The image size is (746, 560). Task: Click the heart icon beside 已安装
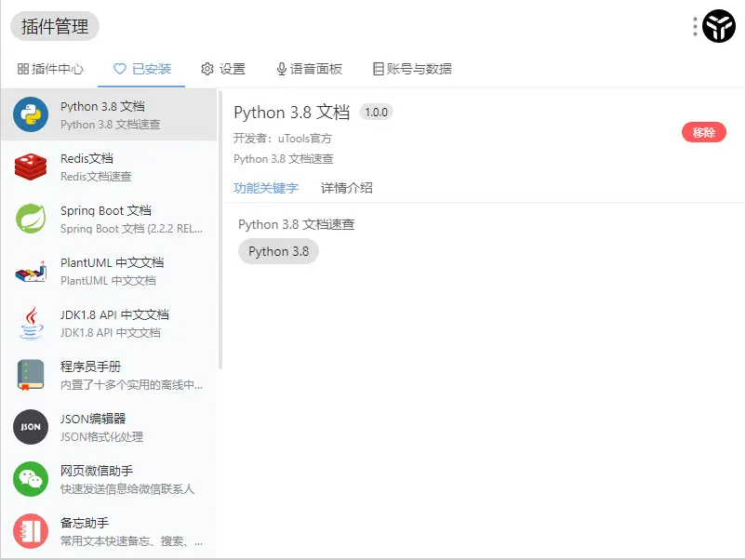click(120, 69)
